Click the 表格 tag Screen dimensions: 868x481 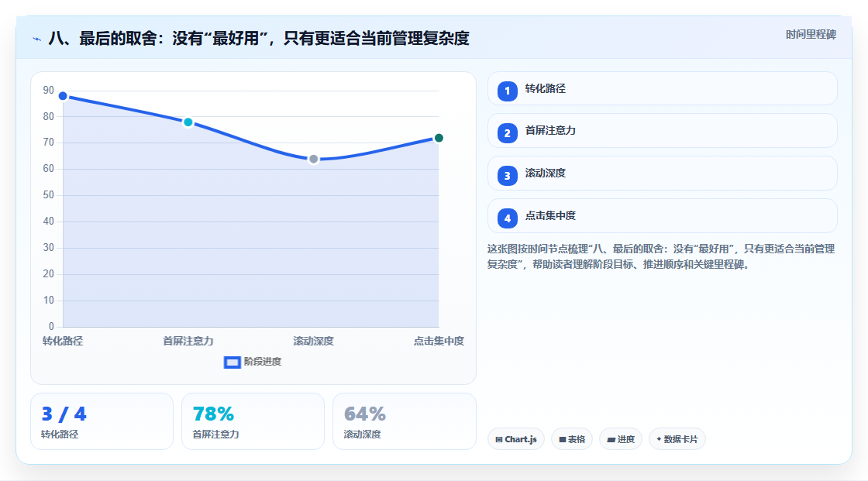pos(572,439)
